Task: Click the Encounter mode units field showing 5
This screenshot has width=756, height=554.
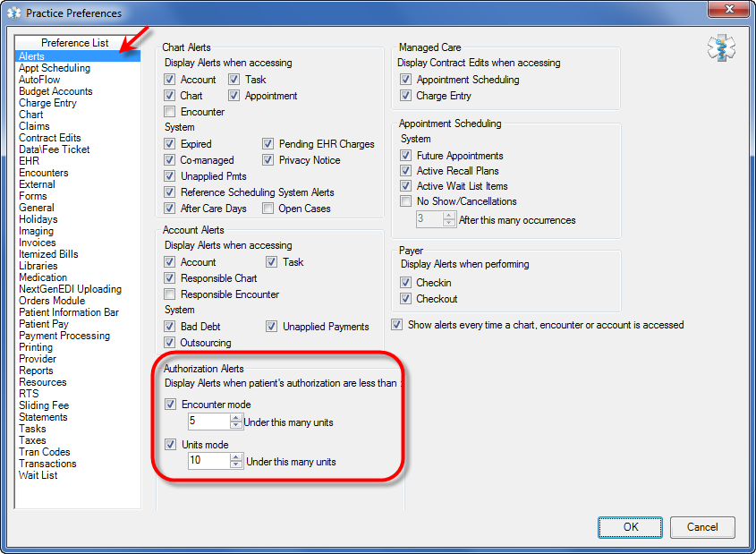Action: [209, 422]
